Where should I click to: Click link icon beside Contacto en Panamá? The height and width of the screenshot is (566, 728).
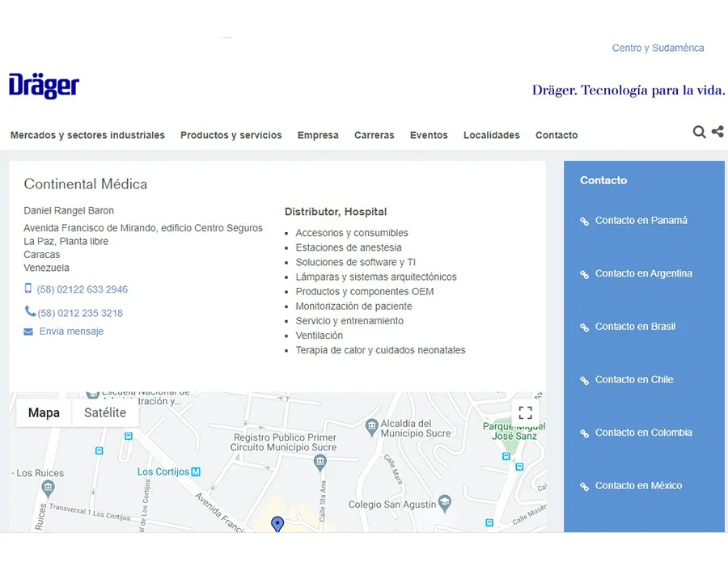point(585,222)
